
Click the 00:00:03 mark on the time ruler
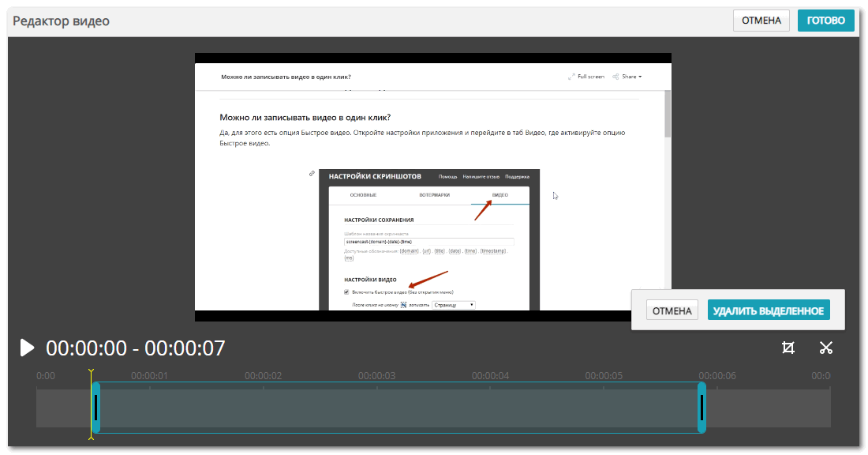tap(376, 376)
